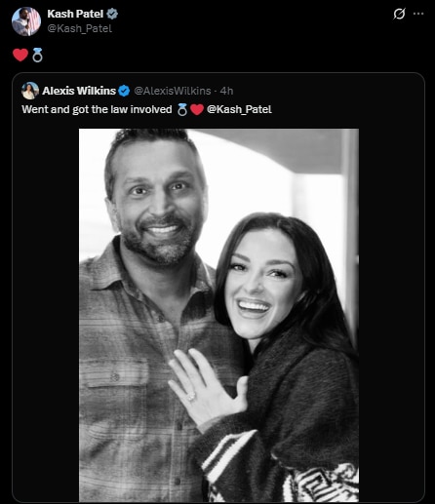Image resolution: width=435 pixels, height=504 pixels.
Task: Click black margin left of photo in quoted card
Action: coord(46,315)
